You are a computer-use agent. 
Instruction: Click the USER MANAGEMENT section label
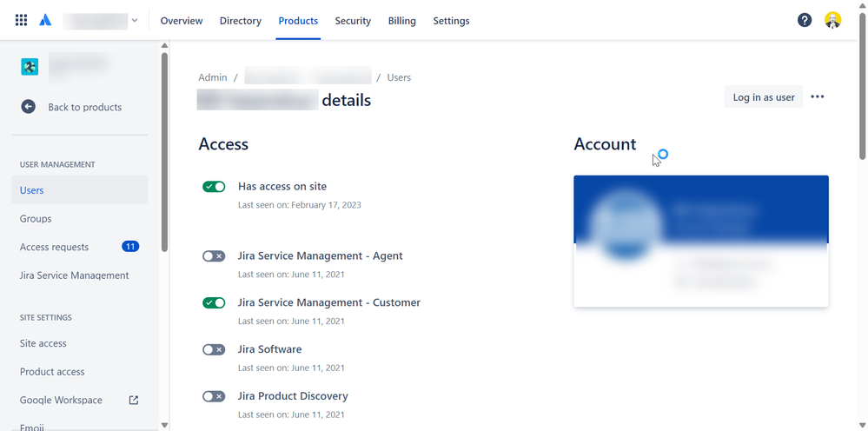click(x=57, y=164)
